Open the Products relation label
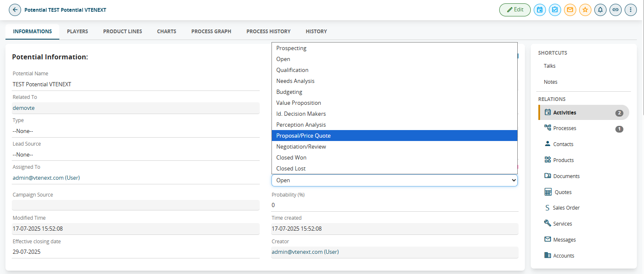Image resolution: width=644 pixels, height=274 pixels. point(564,160)
